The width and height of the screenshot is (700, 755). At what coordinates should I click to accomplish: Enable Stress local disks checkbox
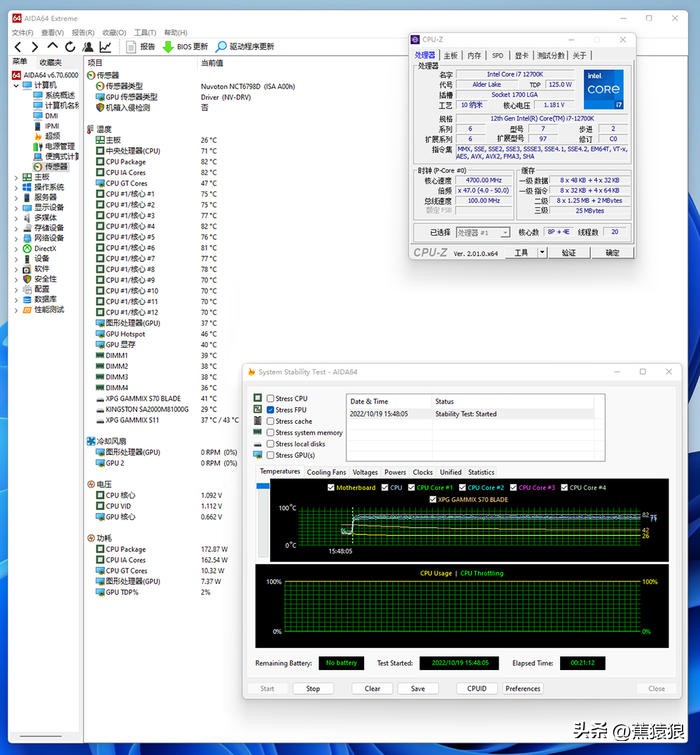pos(271,444)
